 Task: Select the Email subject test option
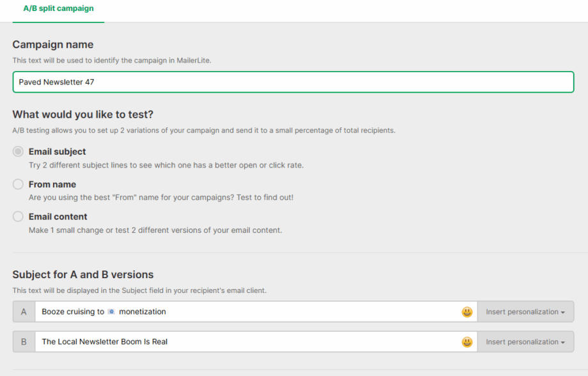(19, 151)
